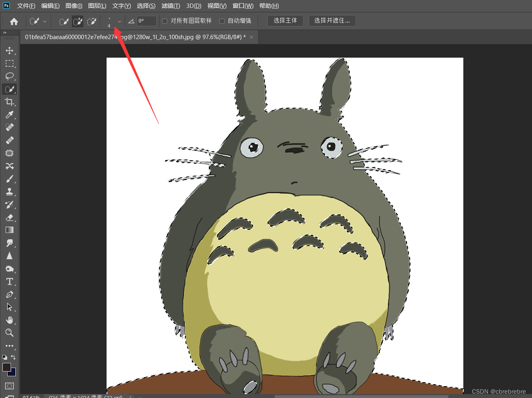The width and height of the screenshot is (532, 398).
Task: Open the 图层(L) menu
Action: (97, 6)
